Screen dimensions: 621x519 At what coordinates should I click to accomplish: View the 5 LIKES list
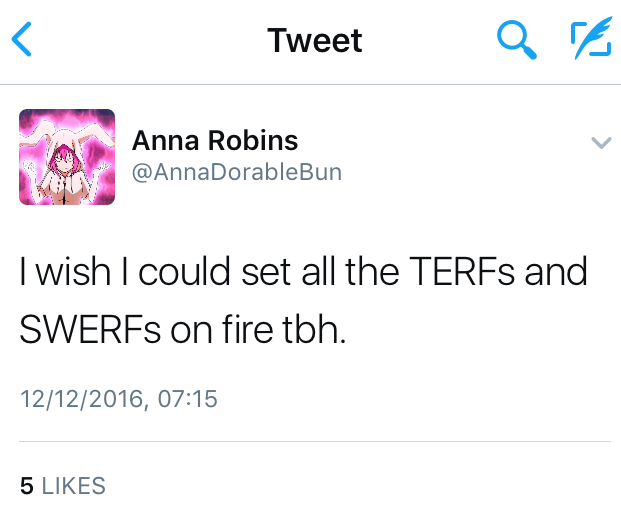(62, 487)
